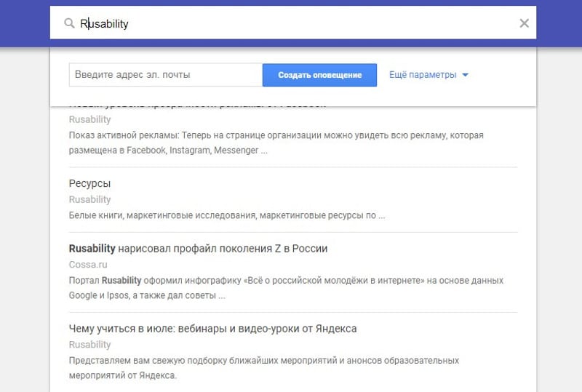The width and height of the screenshot is (582, 392).
Task: Click the Rusability source under Яндекса article
Action: (89, 345)
